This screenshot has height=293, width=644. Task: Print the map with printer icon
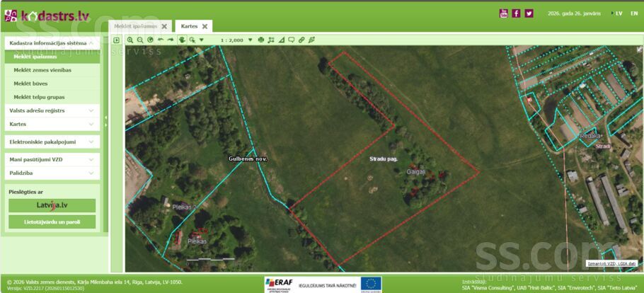coord(261,40)
